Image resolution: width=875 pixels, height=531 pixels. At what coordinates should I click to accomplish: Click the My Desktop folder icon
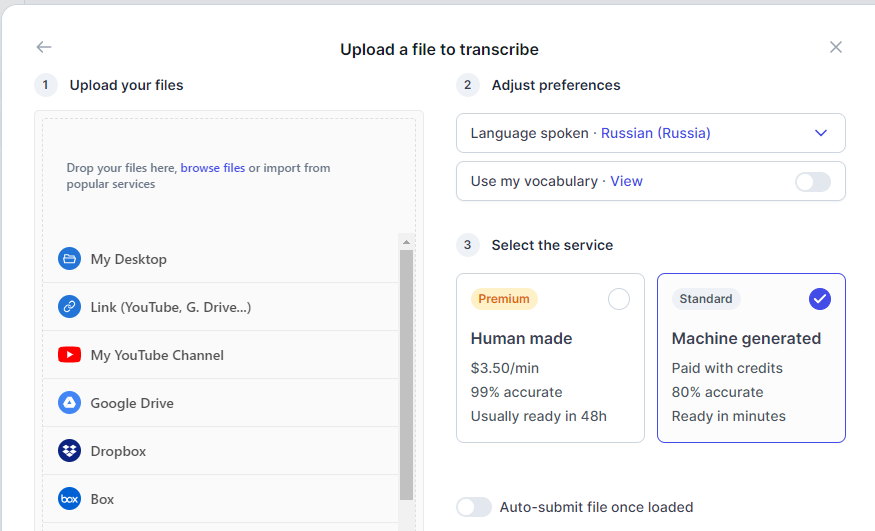pyautogui.click(x=69, y=259)
